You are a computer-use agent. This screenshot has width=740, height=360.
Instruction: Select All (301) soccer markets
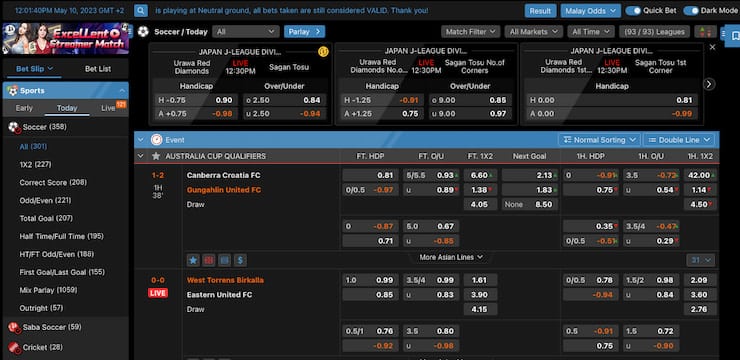(33, 147)
